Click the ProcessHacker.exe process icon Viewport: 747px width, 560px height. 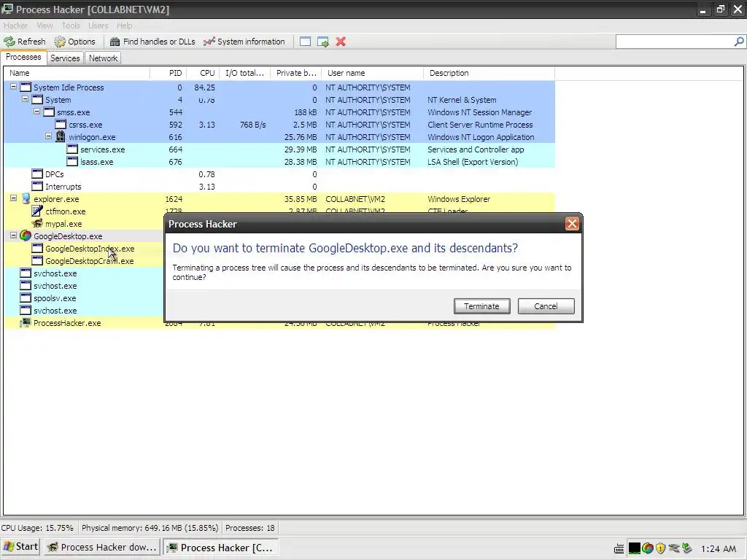[x=26, y=322]
